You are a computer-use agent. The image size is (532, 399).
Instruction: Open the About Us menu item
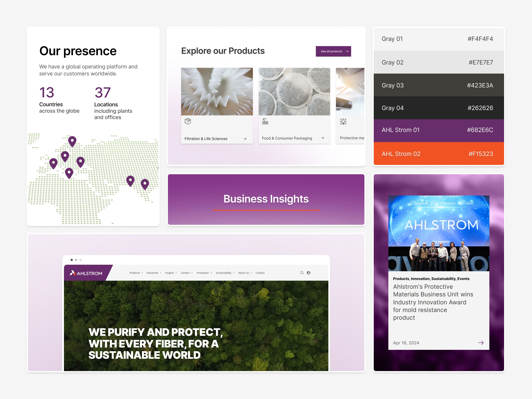tap(243, 273)
